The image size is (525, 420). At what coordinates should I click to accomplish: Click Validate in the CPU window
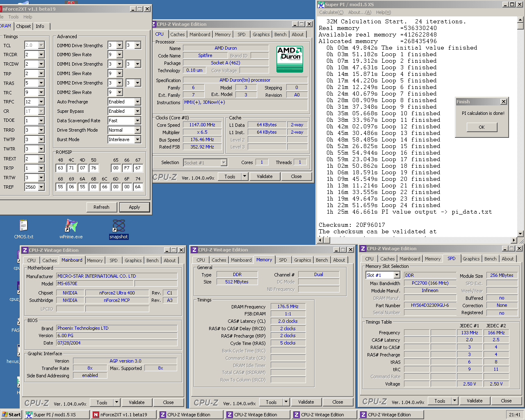[265, 176]
